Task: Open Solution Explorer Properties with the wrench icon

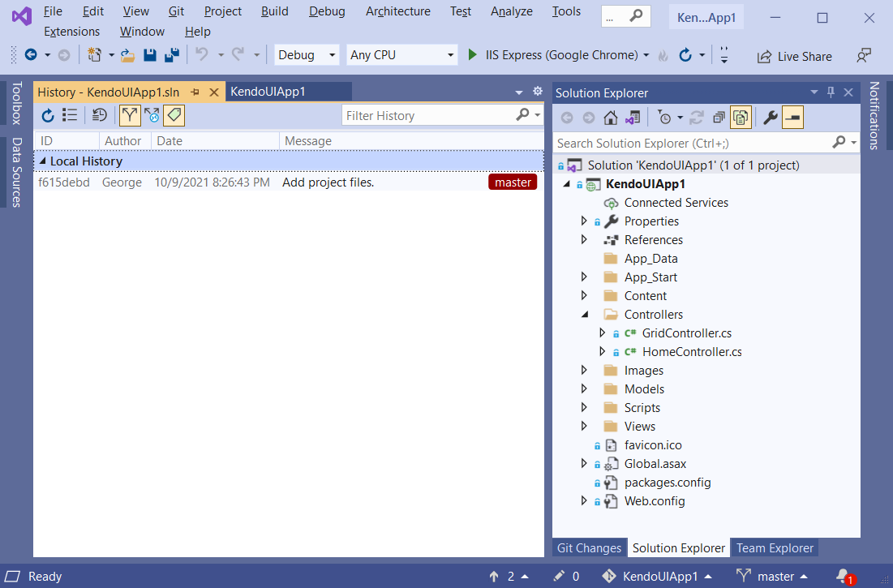Action: click(769, 117)
